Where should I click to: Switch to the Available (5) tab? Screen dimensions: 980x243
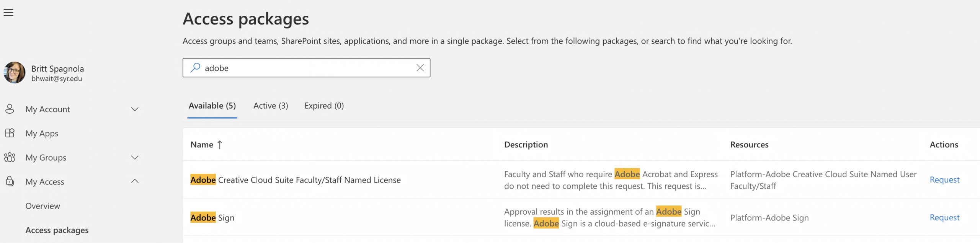click(x=212, y=106)
